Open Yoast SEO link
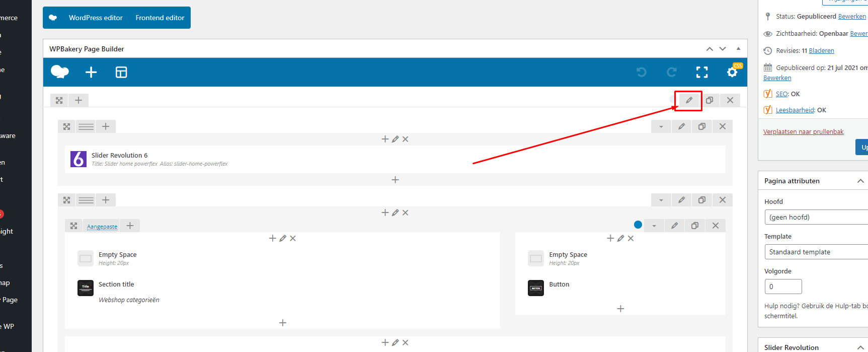 pyautogui.click(x=781, y=94)
